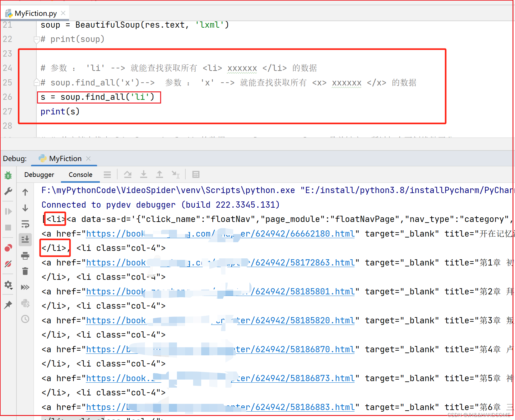Open the link ending 58186873.html
515x420 pixels.
(x=220, y=378)
